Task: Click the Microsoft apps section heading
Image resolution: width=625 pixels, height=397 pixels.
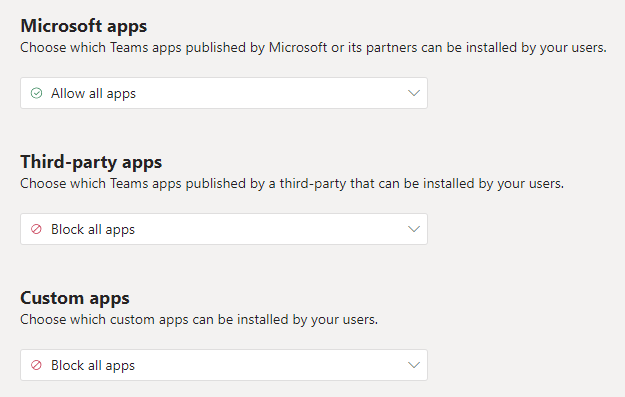Action: (84, 26)
